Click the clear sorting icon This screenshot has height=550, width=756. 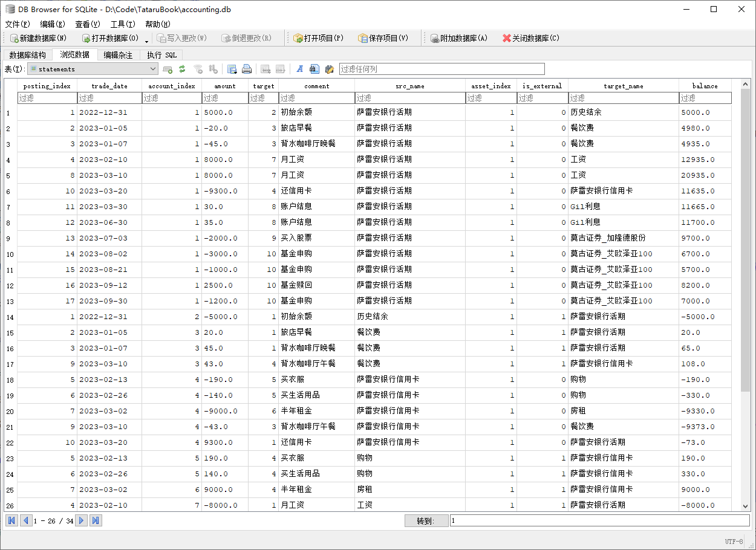click(213, 69)
